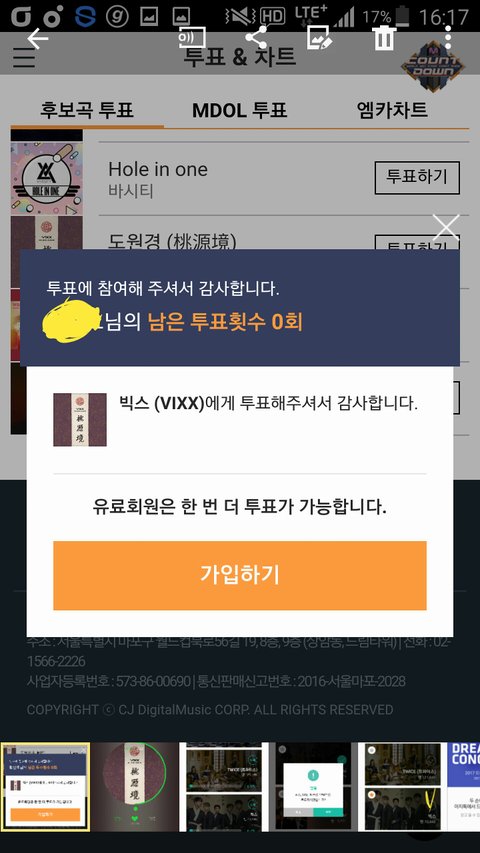Tap the cast screen icon
This screenshot has height=853, width=480.
[x=192, y=38]
